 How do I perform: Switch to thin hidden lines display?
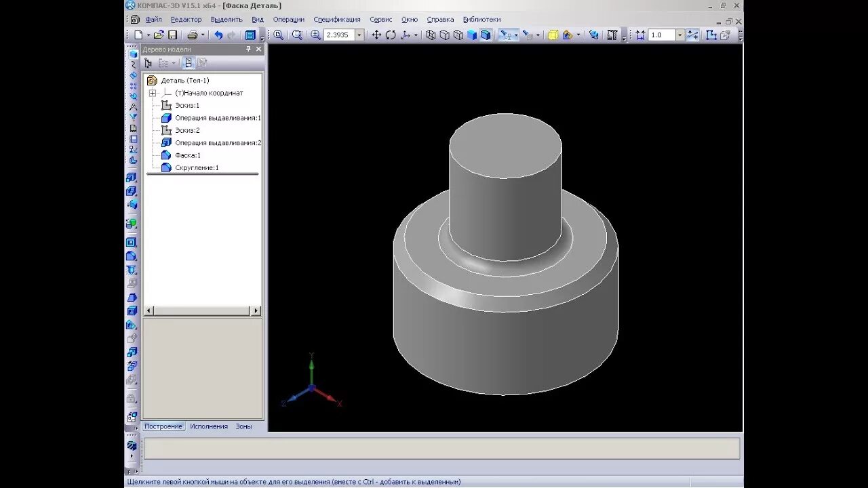click(458, 35)
